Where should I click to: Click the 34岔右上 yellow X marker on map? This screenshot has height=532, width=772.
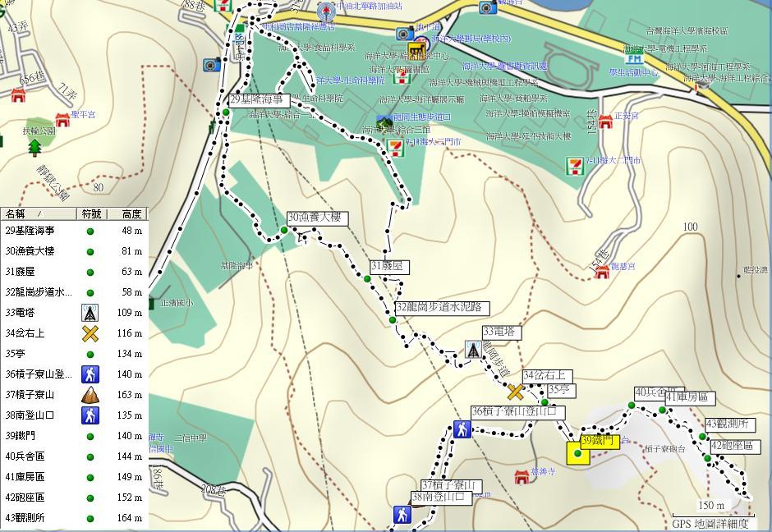click(x=515, y=392)
